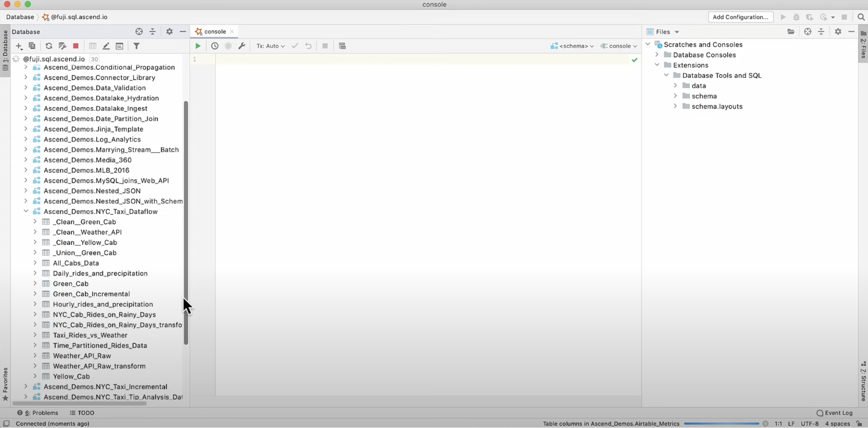868x428 pixels.
Task: Click Add Configuration button
Action: (740, 17)
